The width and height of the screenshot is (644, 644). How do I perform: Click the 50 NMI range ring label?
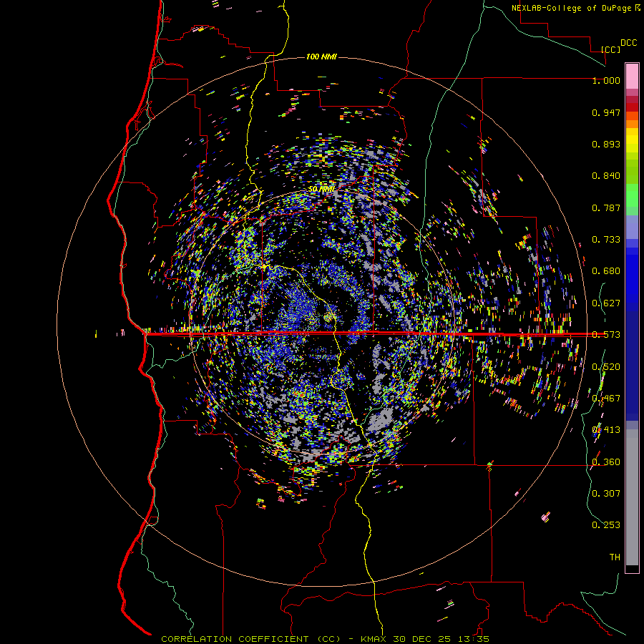(x=321, y=189)
